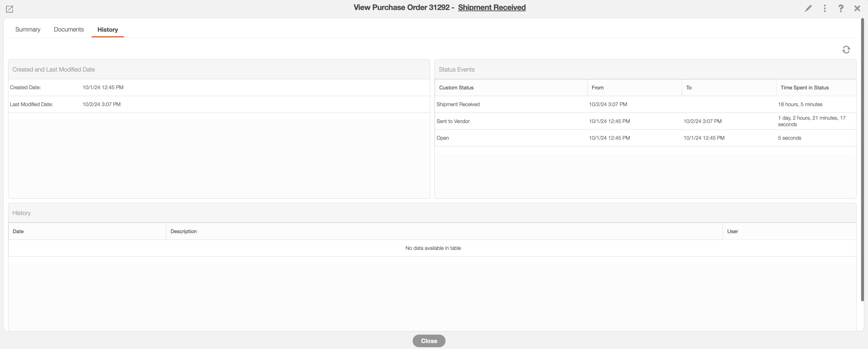Select the Sent to Vendor status row

pos(453,121)
